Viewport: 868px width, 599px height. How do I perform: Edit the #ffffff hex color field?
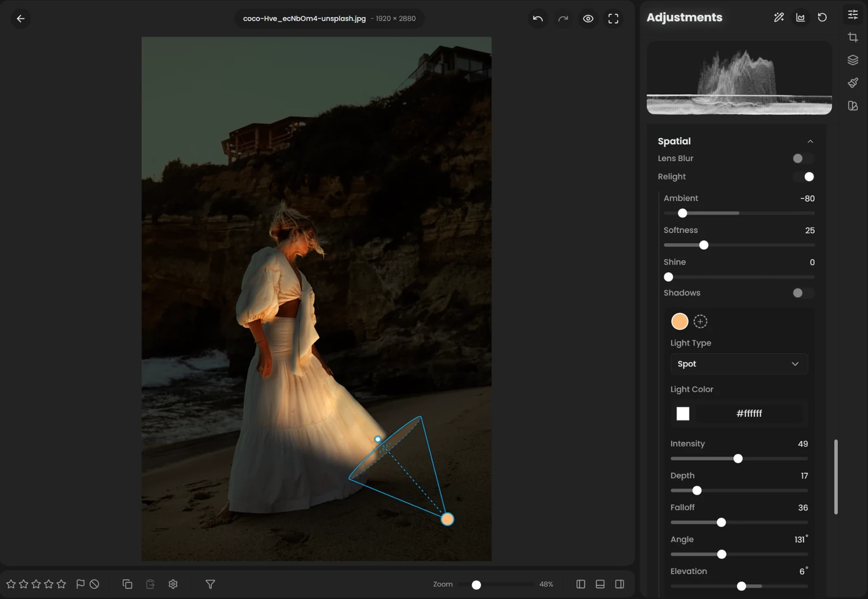pos(749,413)
